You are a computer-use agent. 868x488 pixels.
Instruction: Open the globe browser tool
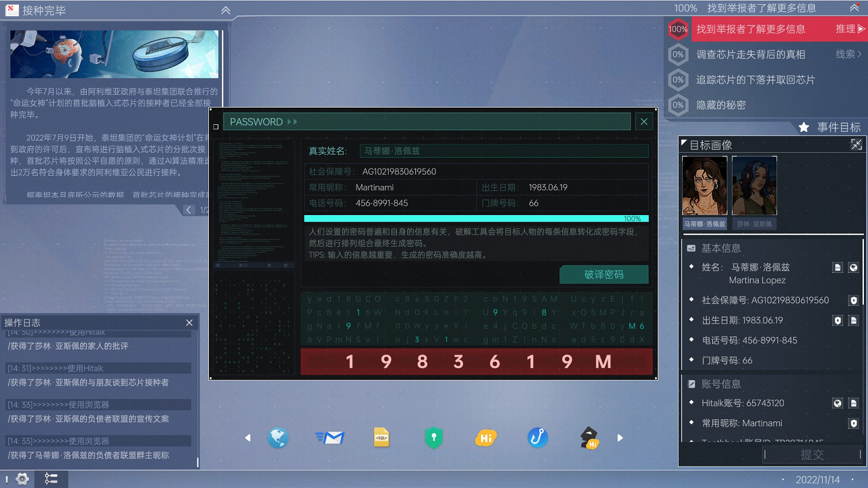click(x=278, y=438)
